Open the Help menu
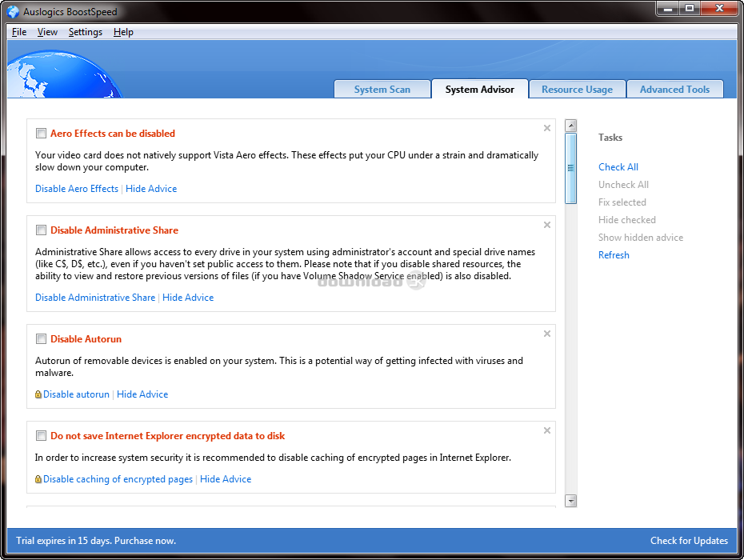The image size is (744, 560). [123, 32]
